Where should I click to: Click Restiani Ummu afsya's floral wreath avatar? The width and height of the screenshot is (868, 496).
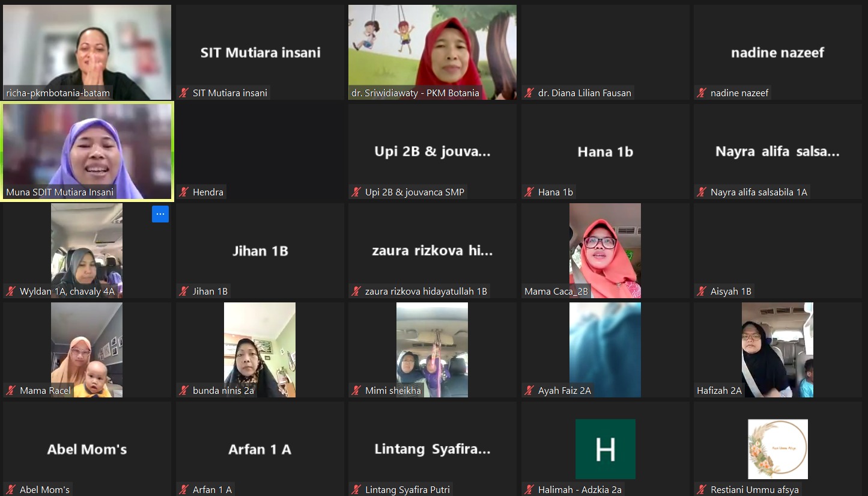pyautogui.click(x=777, y=449)
